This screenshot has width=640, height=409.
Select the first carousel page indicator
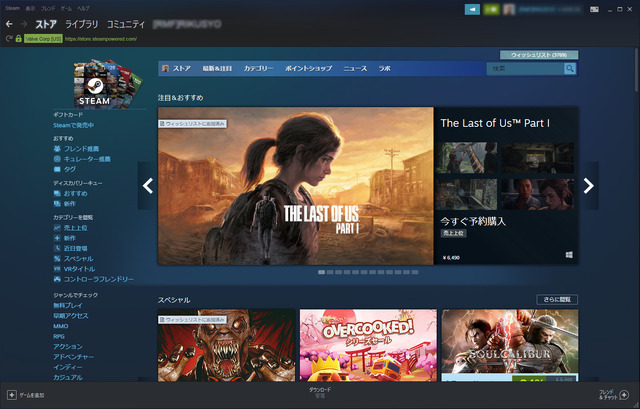(322, 272)
